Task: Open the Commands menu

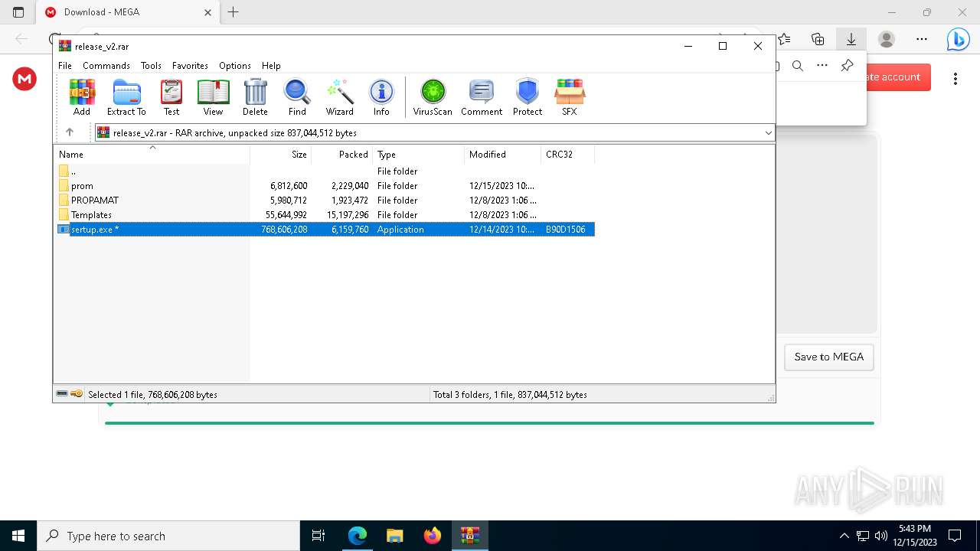Action: click(106, 66)
